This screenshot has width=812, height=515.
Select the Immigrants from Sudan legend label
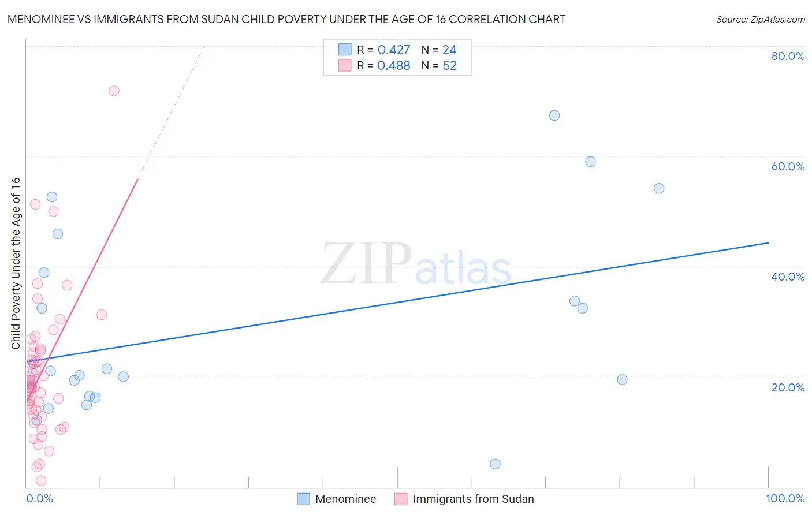click(x=473, y=499)
